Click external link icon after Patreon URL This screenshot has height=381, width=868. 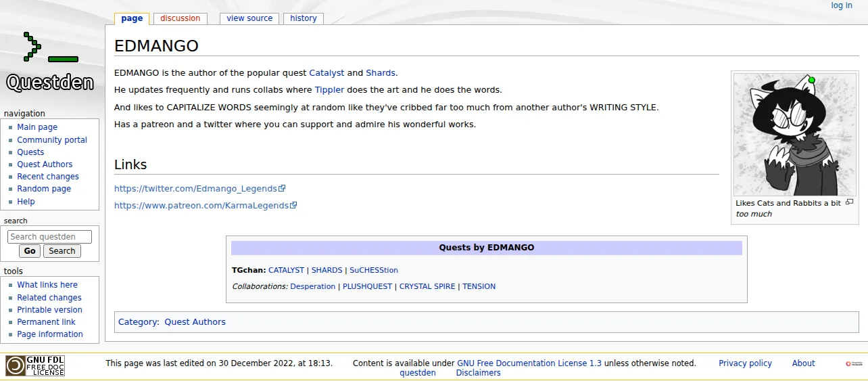(x=293, y=205)
